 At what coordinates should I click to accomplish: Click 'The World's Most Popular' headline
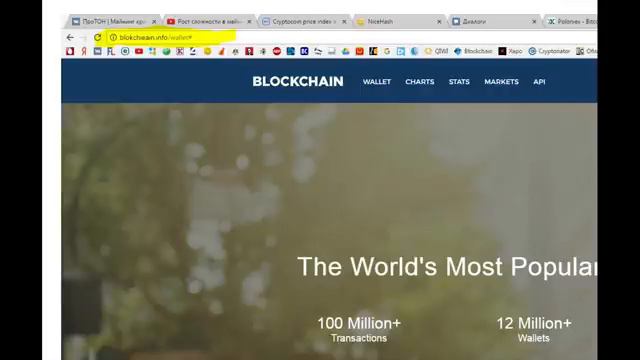[x=447, y=267]
